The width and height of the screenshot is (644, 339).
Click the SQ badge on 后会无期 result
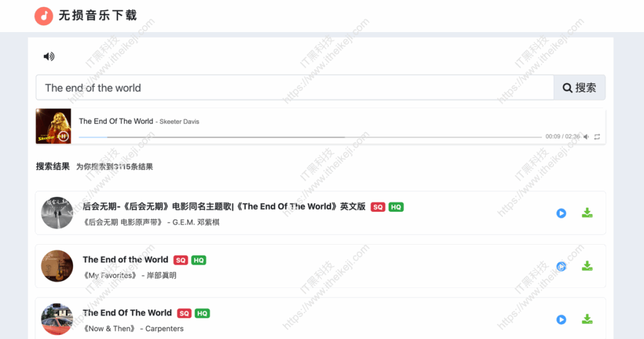(x=378, y=207)
